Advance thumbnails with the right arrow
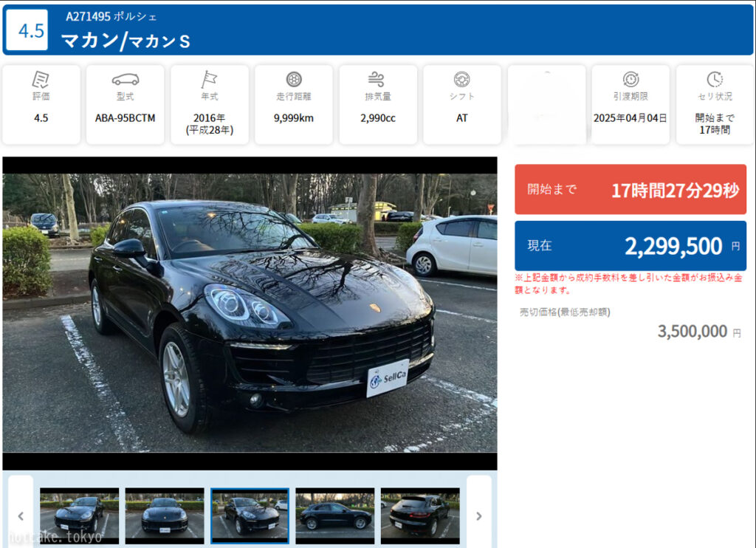Screen dimensions: 756x548 [478, 516]
